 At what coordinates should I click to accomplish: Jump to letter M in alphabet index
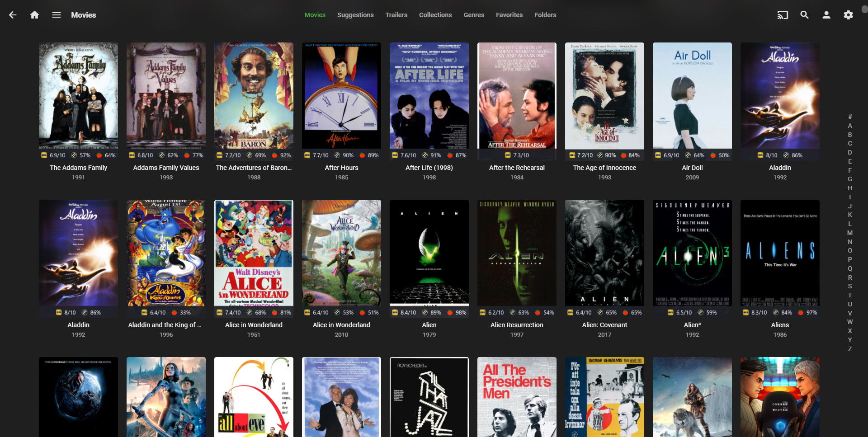tap(850, 233)
